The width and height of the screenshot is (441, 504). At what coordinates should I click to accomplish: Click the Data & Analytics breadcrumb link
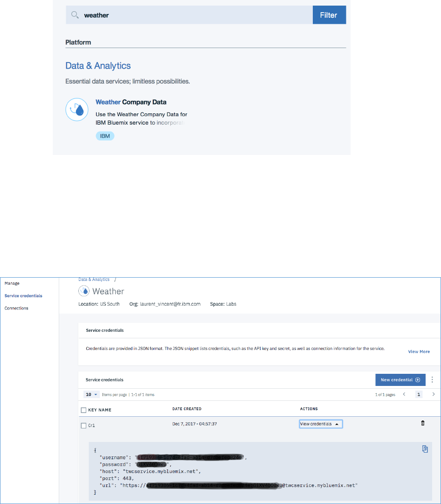(94, 280)
